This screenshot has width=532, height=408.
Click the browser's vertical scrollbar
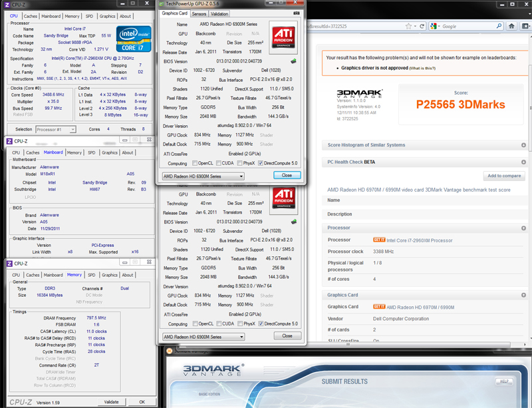[x=530, y=108]
